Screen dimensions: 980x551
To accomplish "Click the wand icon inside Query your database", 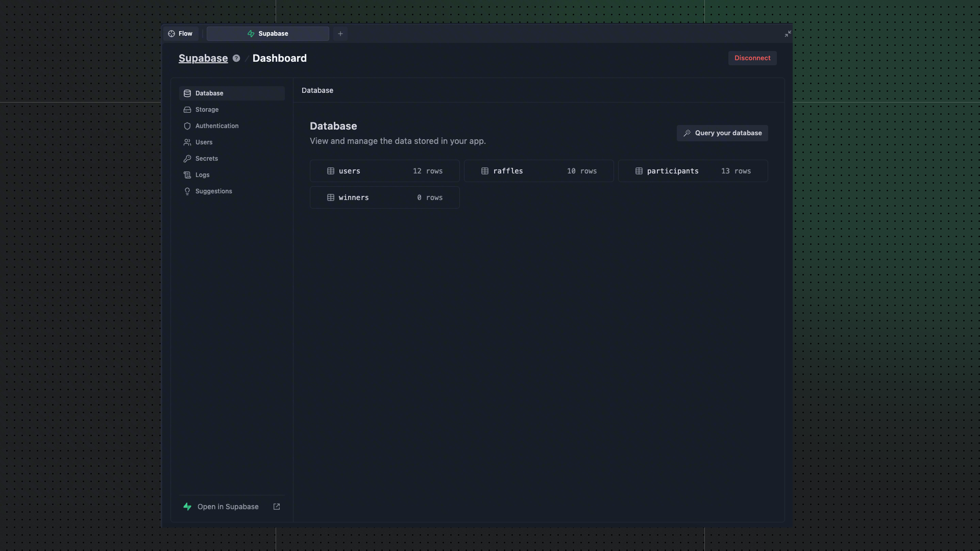I will click(x=687, y=133).
